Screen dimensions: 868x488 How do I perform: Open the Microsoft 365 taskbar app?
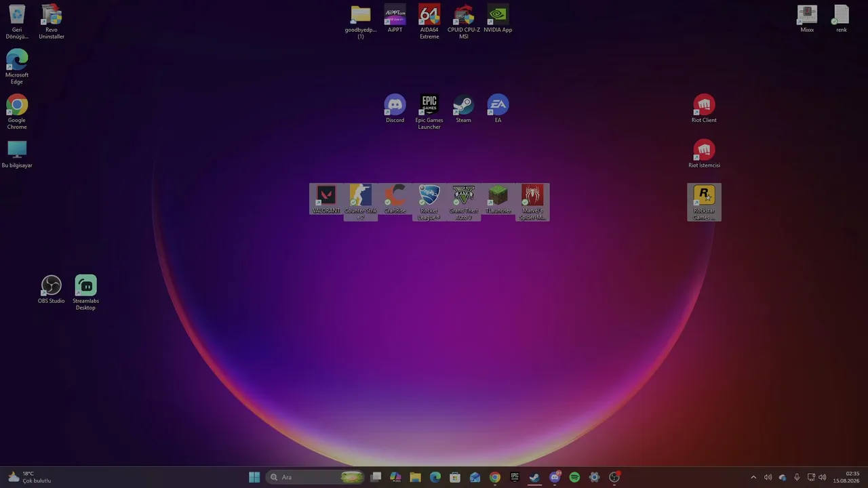[396, 477]
